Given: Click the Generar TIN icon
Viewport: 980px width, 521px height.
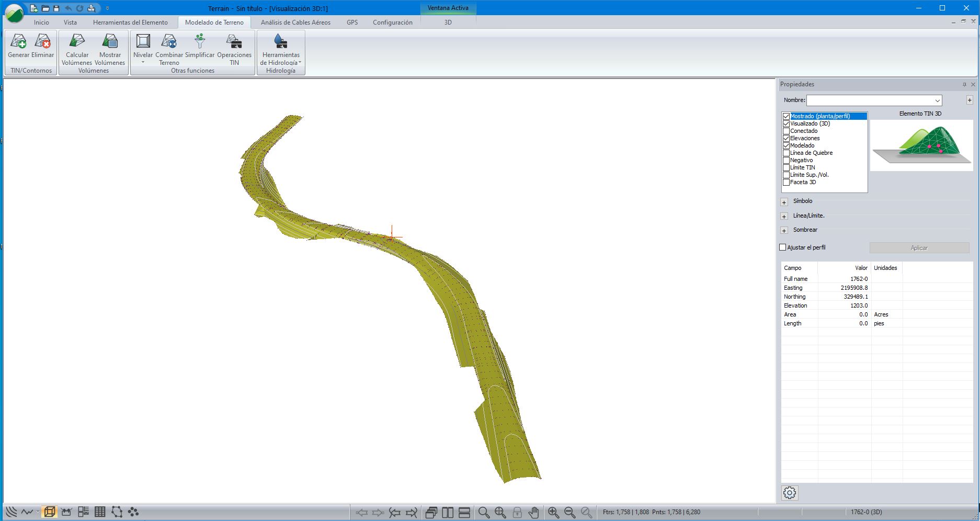Looking at the screenshot, I should 18,42.
